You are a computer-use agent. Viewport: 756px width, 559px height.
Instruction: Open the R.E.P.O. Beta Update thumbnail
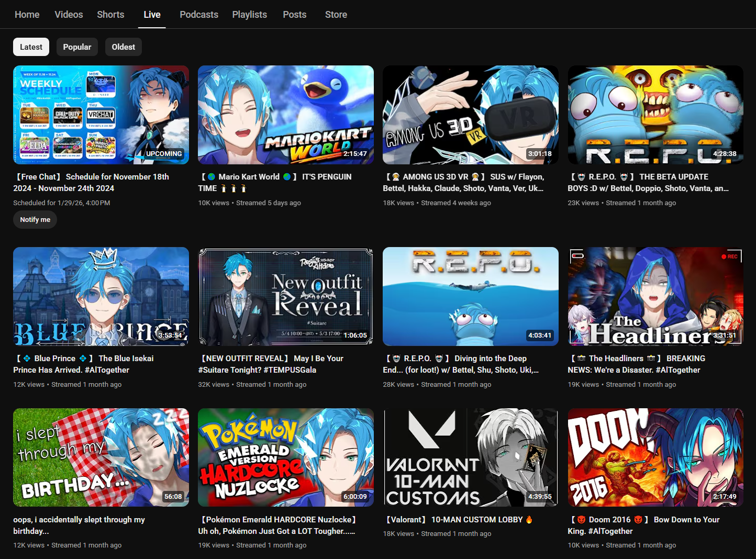coord(655,115)
